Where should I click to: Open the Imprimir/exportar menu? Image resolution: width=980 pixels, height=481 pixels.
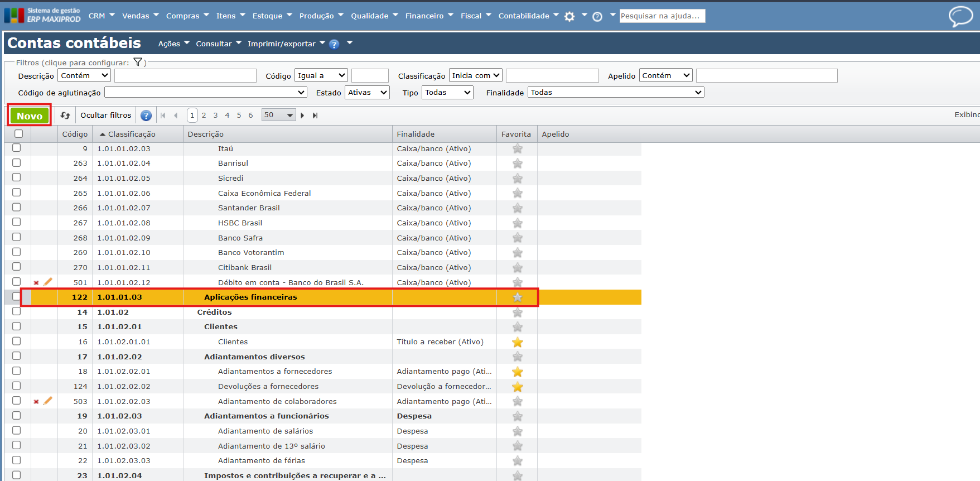(286, 44)
